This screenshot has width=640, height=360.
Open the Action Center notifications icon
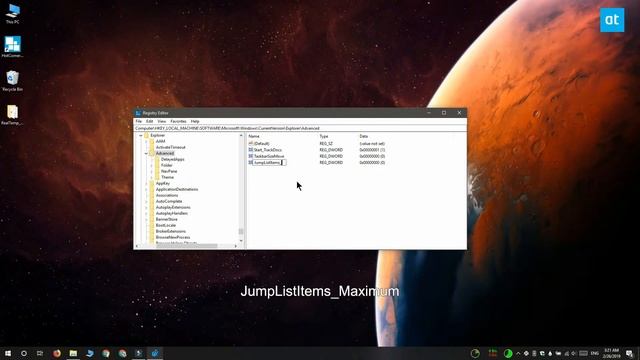(630, 353)
